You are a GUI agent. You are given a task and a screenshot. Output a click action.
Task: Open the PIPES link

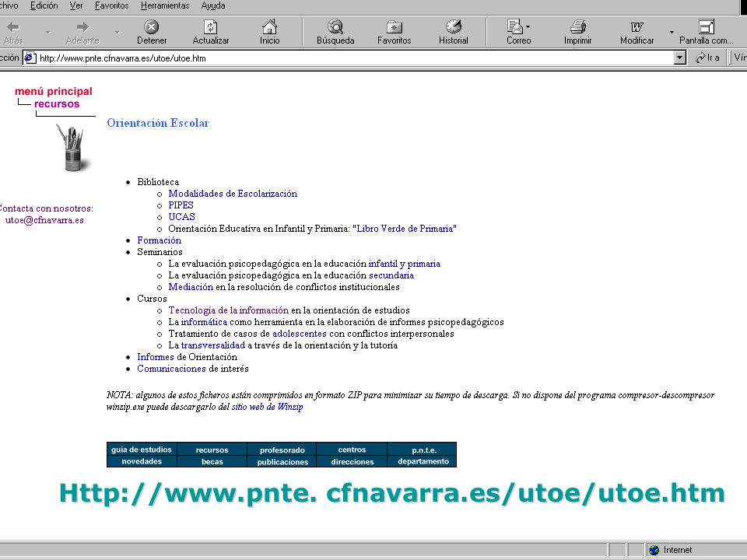point(181,205)
